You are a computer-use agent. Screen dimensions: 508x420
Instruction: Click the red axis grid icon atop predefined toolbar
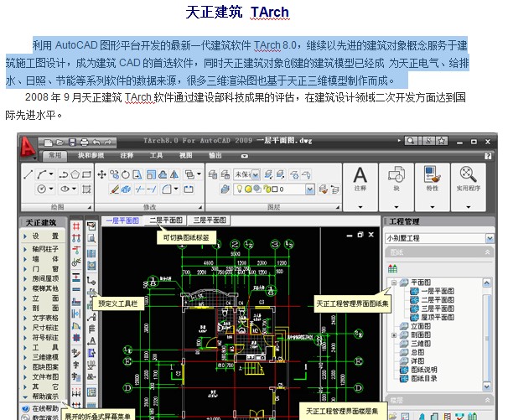point(76,226)
